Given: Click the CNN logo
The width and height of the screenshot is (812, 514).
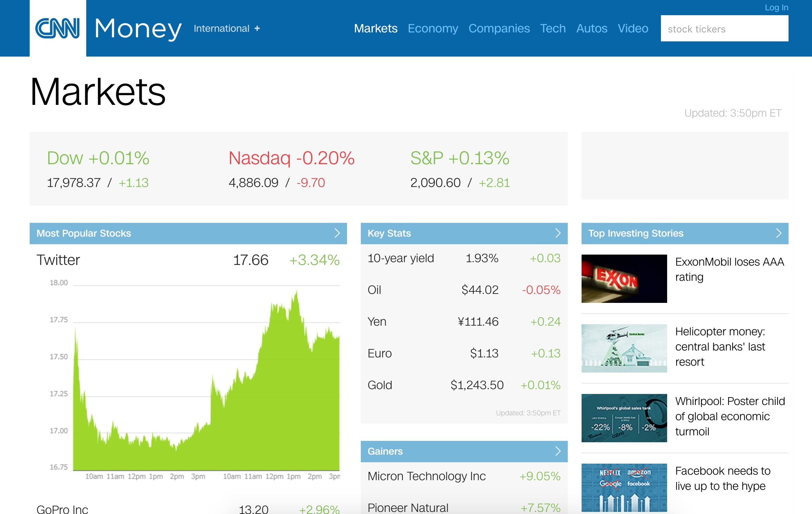Looking at the screenshot, I should pyautogui.click(x=58, y=28).
